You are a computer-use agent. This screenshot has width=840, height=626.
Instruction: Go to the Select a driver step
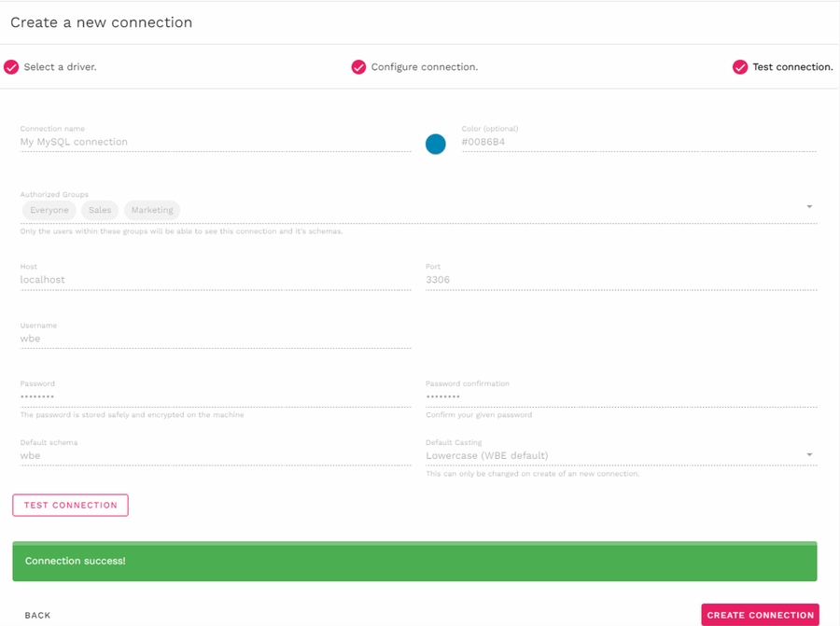click(x=60, y=67)
